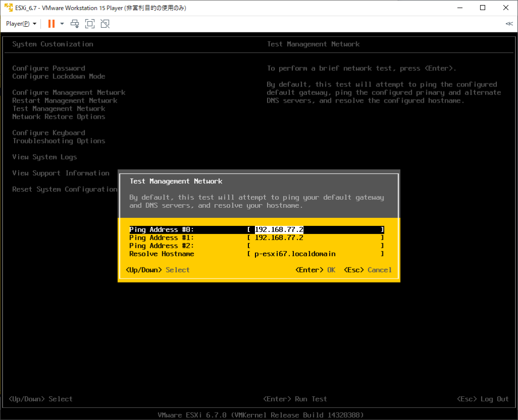This screenshot has height=420, width=518.
Task: Click the System Customization heading
Action: click(53, 44)
